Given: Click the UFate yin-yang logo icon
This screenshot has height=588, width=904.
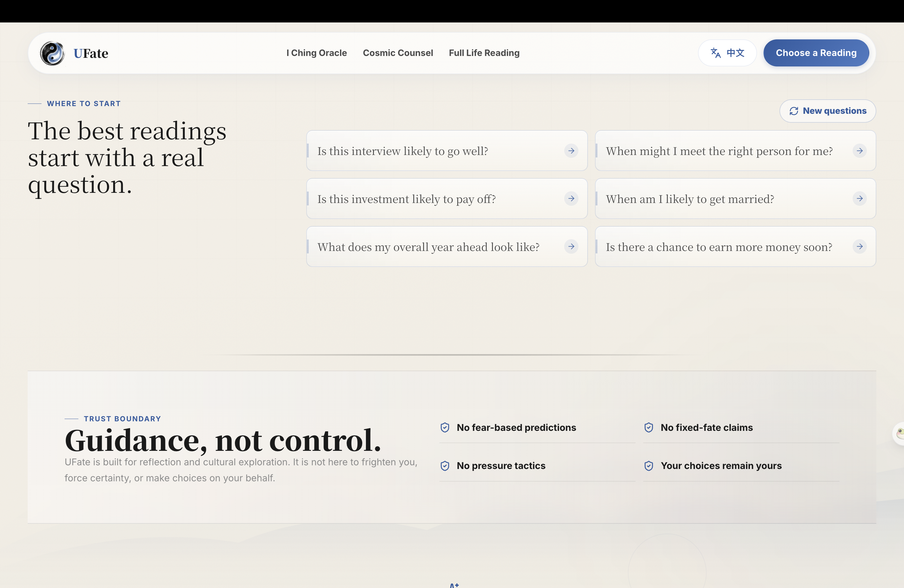Looking at the screenshot, I should (52, 53).
